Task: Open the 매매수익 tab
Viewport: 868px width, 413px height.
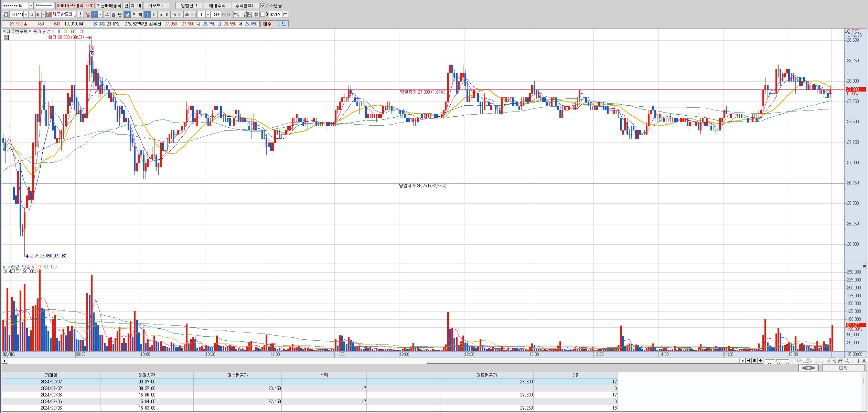Action: click(217, 6)
